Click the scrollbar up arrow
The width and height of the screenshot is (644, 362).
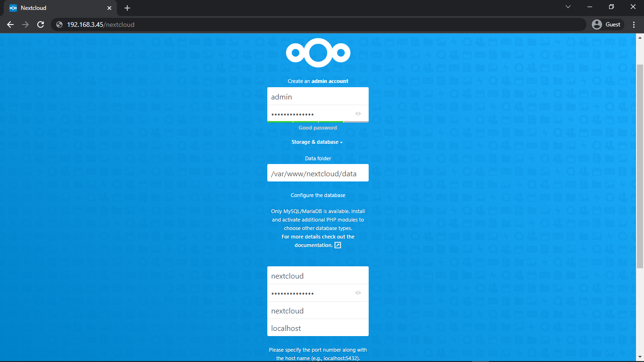[640, 37]
